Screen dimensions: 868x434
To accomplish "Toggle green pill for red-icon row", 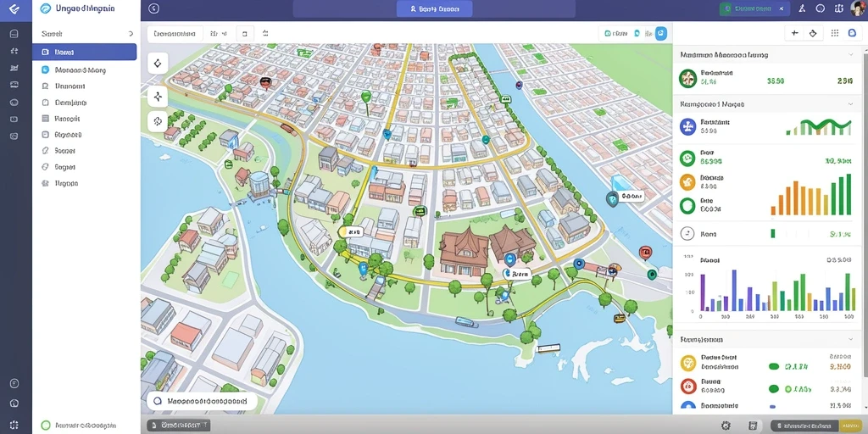I will coord(774,389).
